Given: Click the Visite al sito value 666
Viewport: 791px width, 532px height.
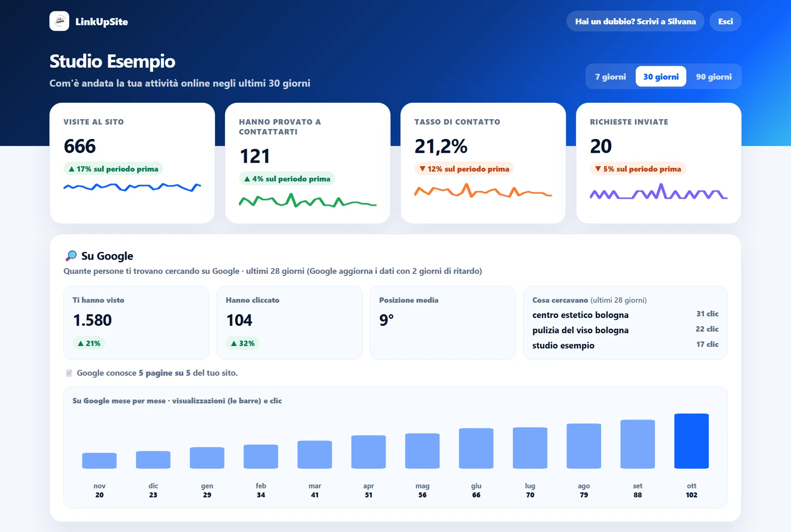Looking at the screenshot, I should 80,146.
